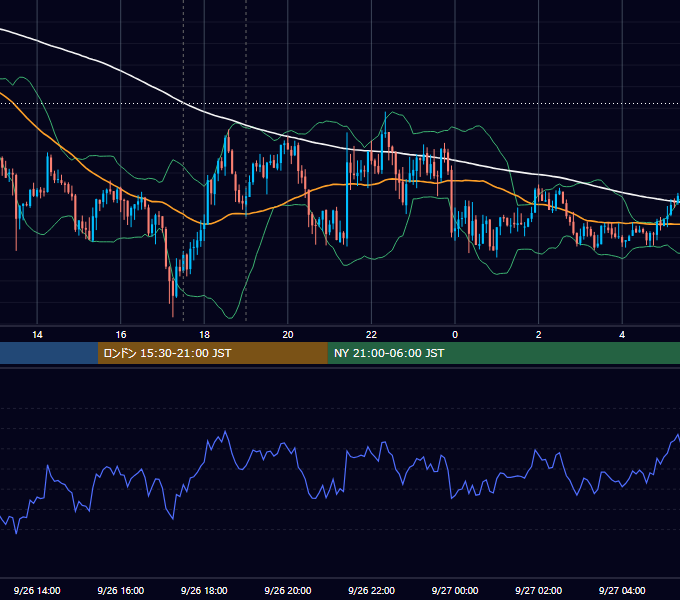Select the 9/26 16:00 date label

pos(121,590)
